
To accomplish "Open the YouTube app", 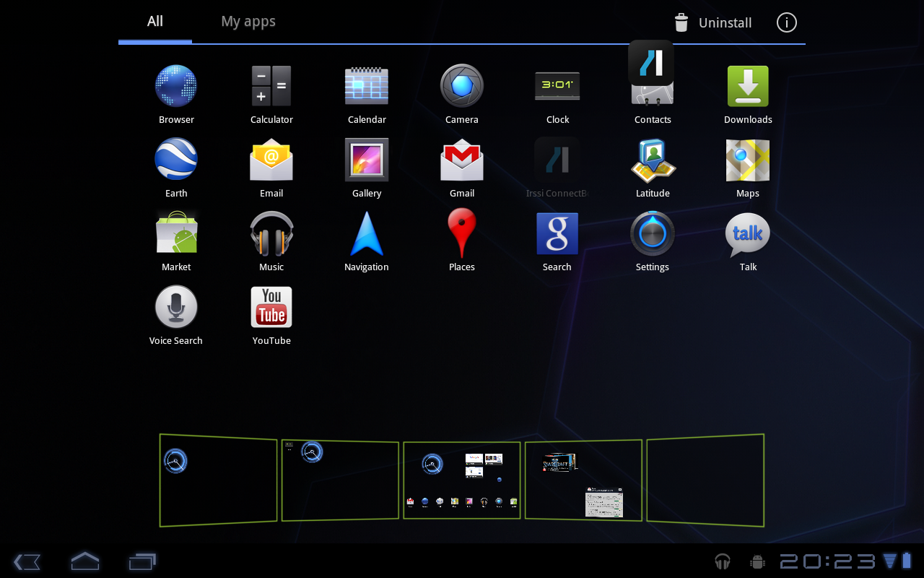I will click(x=271, y=315).
